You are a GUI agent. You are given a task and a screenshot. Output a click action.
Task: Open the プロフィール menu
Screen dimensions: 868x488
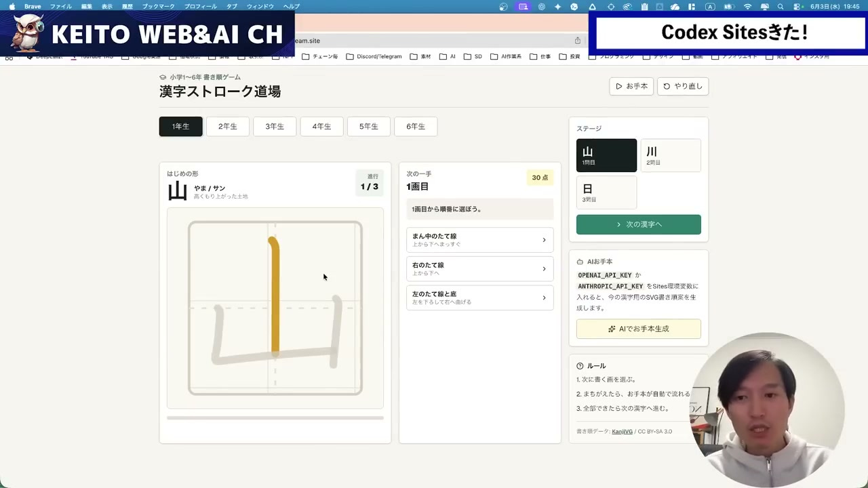(201, 6)
